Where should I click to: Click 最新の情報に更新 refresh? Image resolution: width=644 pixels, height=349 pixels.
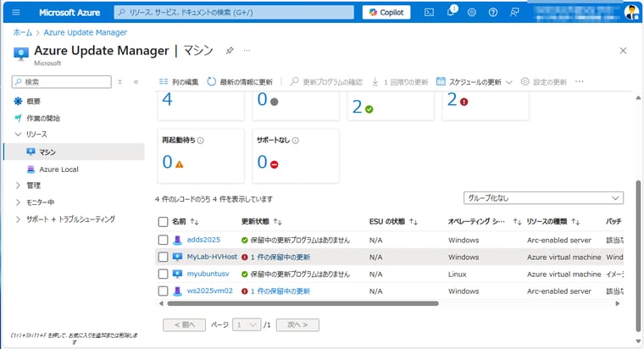point(240,81)
